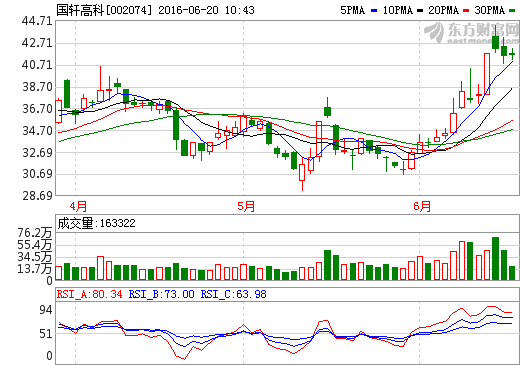The height and width of the screenshot is (365, 520).
Task: Pick the black 10PMA legend color mark
Action: [420, 11]
